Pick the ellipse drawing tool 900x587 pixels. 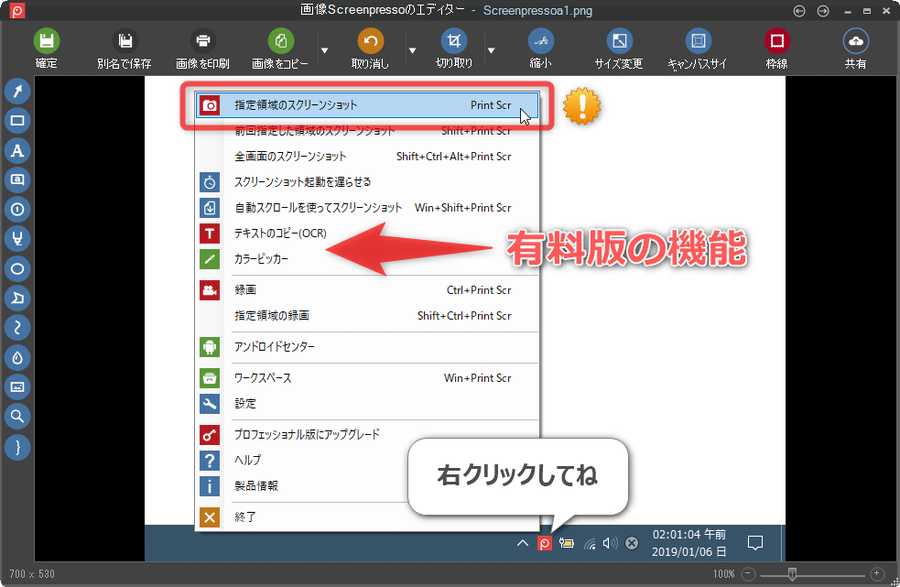pyautogui.click(x=17, y=269)
